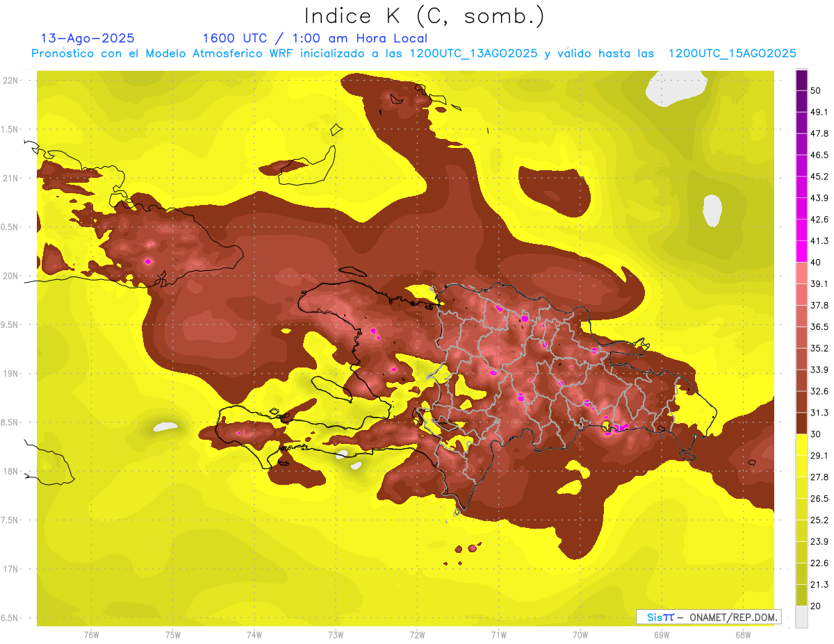Select the "46.5" scale label
834x644 pixels.
[819, 155]
